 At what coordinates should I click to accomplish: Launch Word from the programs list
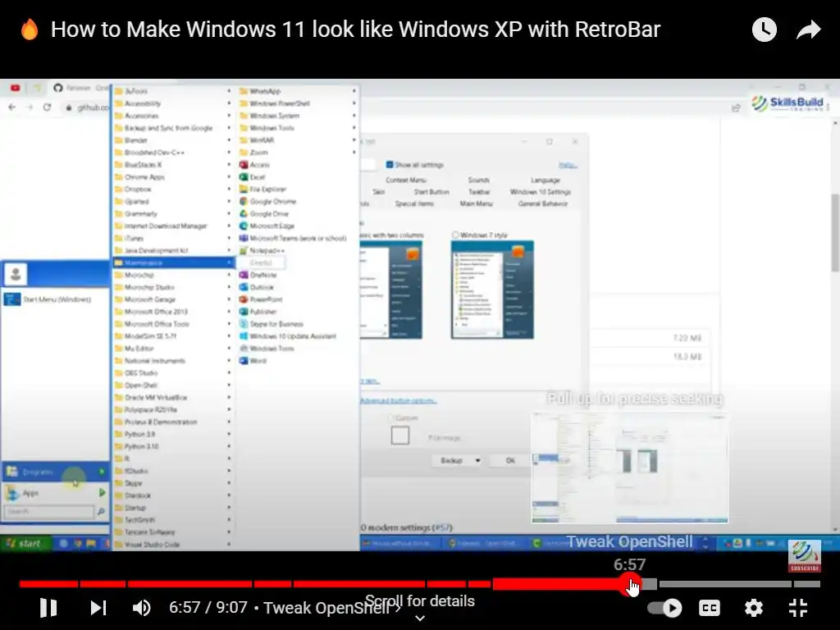(x=297, y=361)
